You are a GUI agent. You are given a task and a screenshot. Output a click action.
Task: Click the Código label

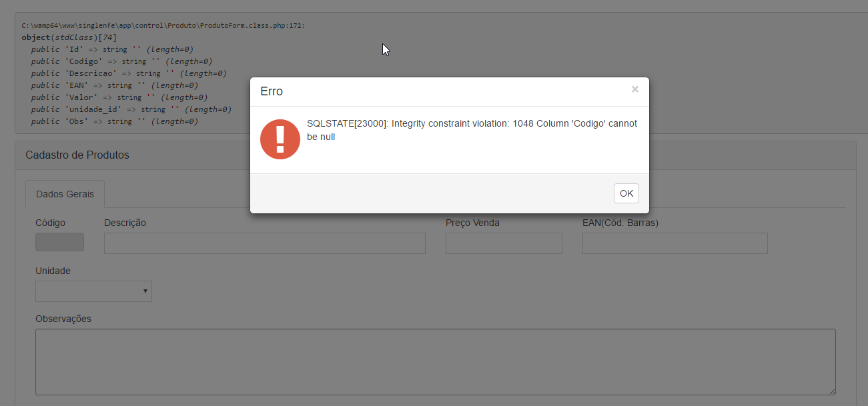click(50, 223)
